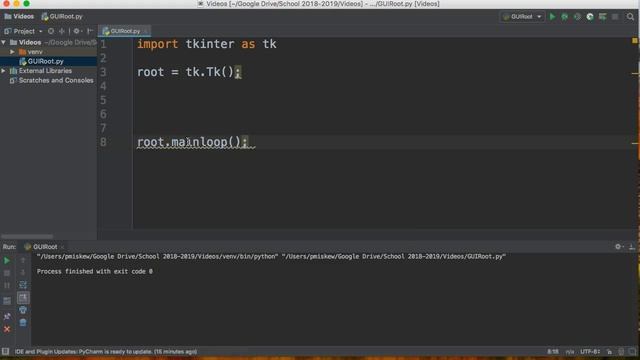This screenshot has height=360, width=640.
Task: Click the down stack trace arrow
Action: (x=23, y=273)
